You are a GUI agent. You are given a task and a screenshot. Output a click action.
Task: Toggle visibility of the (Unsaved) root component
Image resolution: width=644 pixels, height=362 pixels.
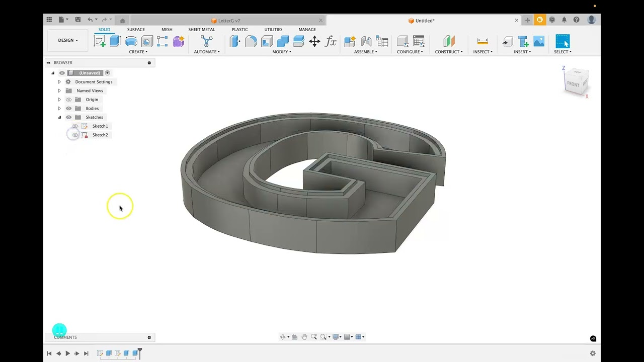point(62,73)
